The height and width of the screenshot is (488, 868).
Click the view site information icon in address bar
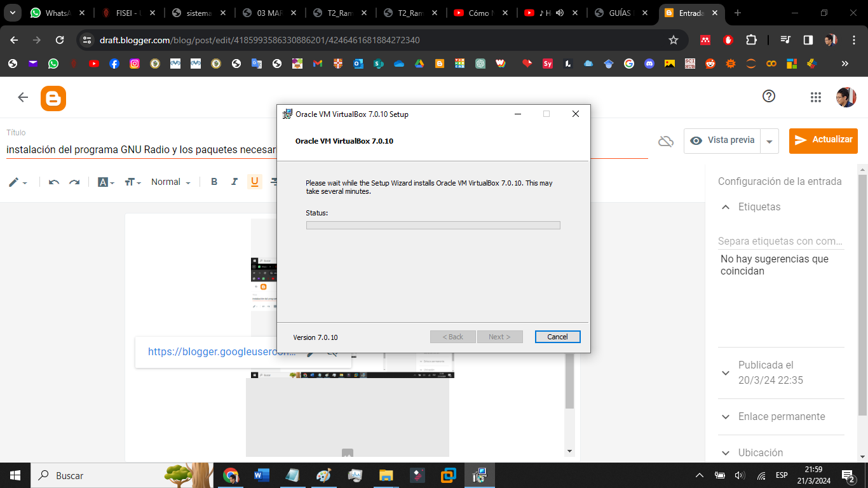coord(88,40)
